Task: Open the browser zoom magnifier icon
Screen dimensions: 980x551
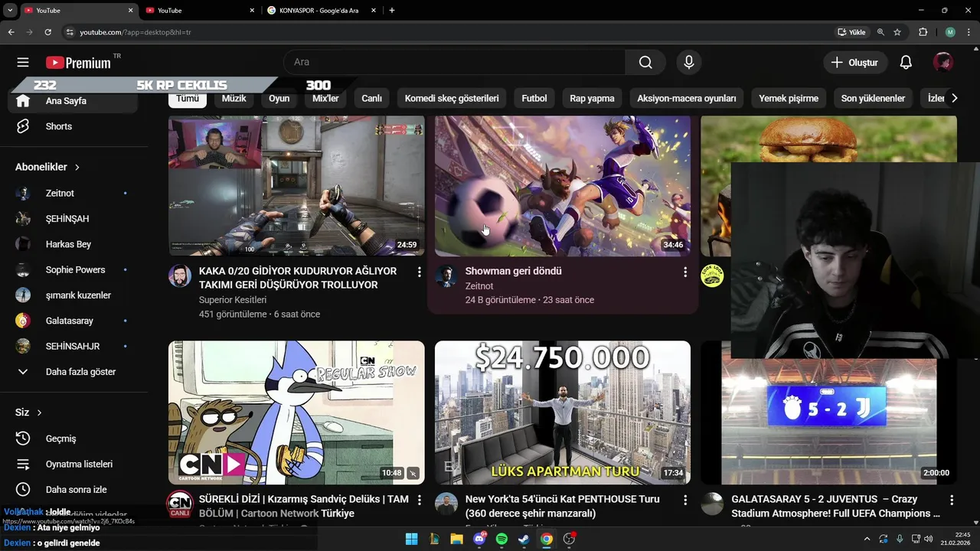Action: click(x=880, y=32)
